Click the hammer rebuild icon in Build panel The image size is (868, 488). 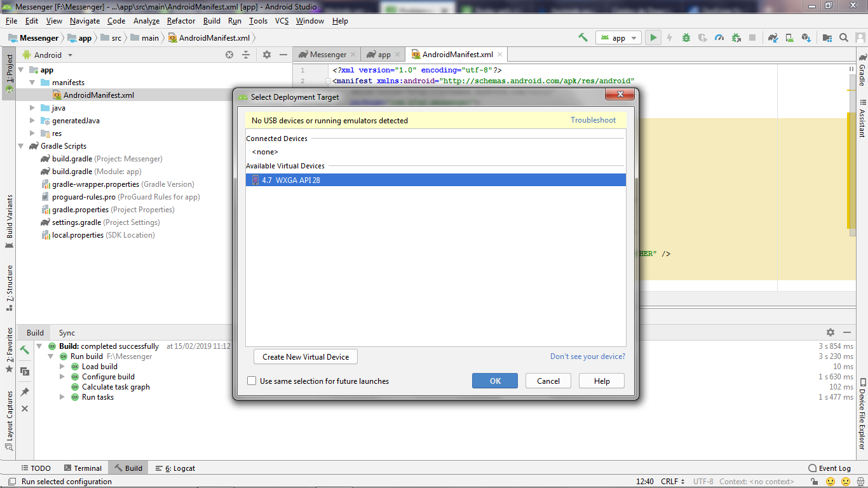pyautogui.click(x=25, y=350)
